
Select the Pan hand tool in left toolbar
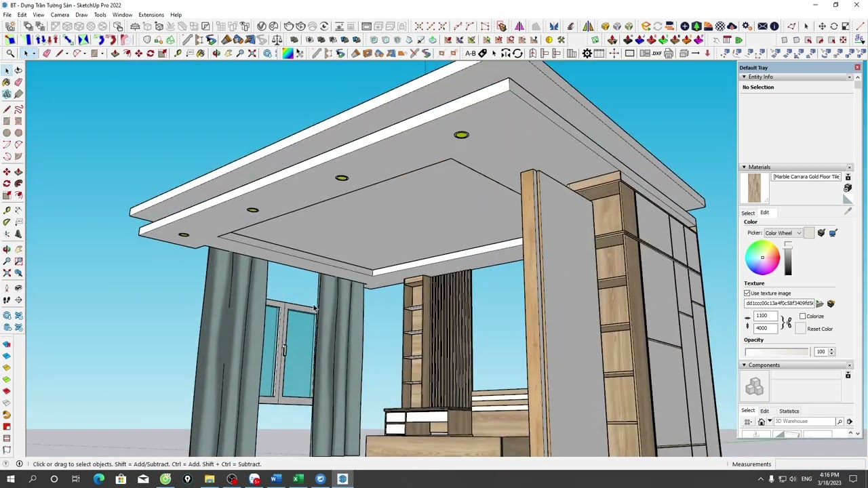click(x=18, y=249)
